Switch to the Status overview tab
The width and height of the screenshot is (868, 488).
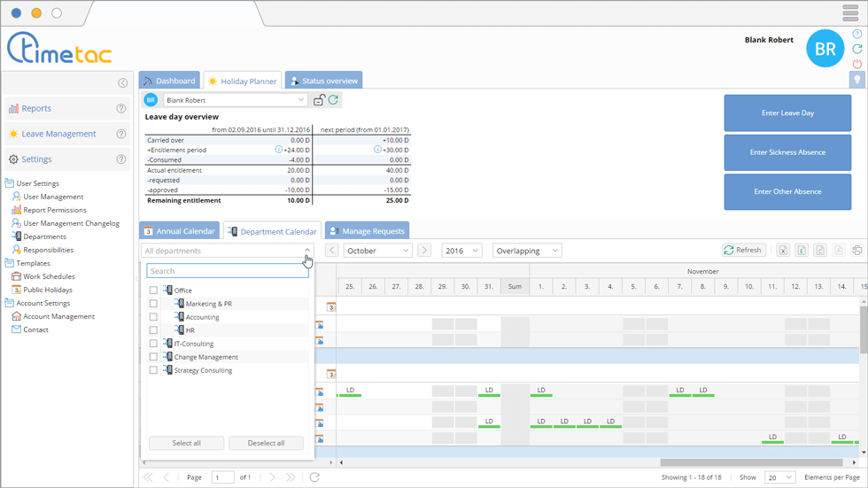point(323,81)
